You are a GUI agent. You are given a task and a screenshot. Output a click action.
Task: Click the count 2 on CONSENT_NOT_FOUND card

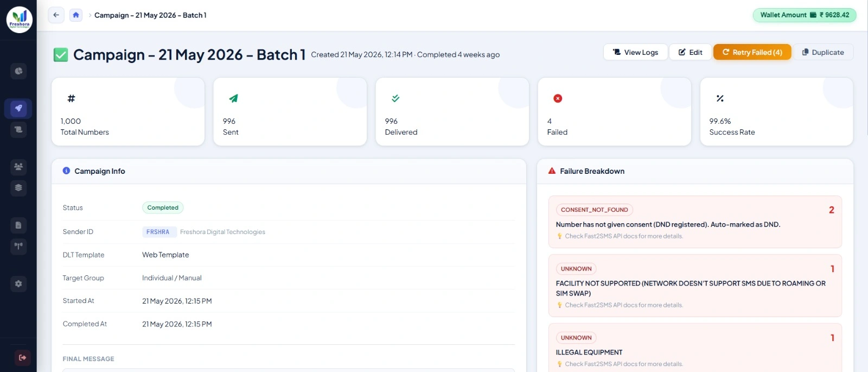coord(831,210)
